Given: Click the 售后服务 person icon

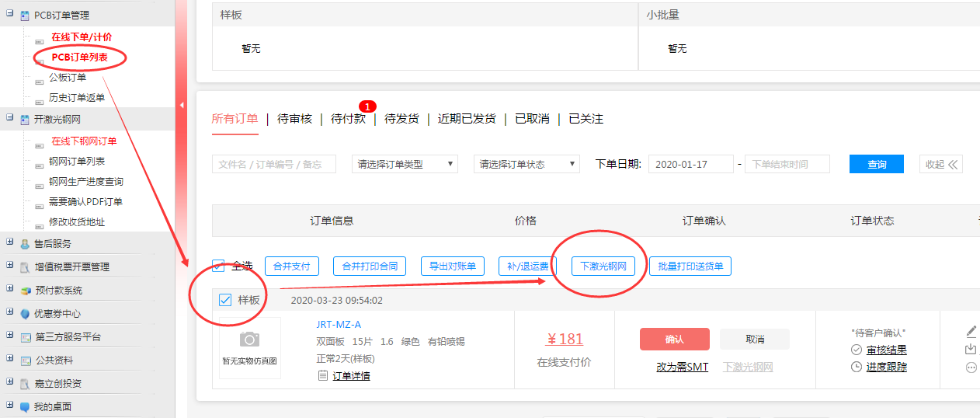Looking at the screenshot, I should (x=26, y=244).
